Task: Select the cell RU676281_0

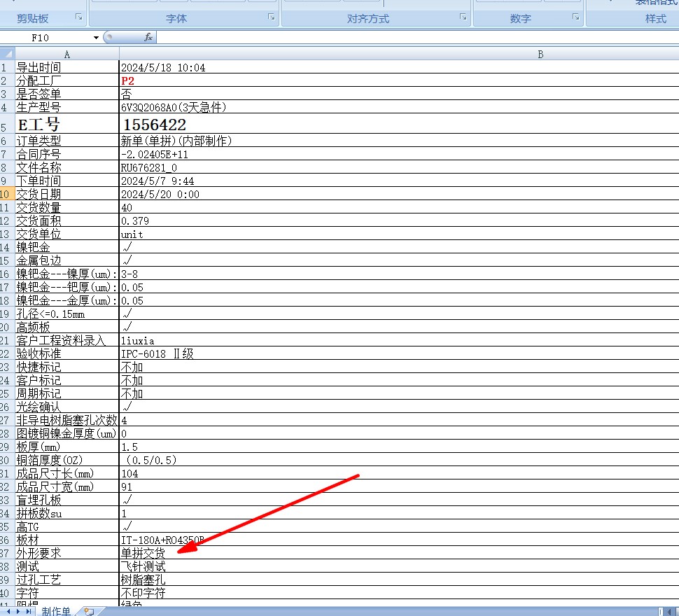Action: 399,167
